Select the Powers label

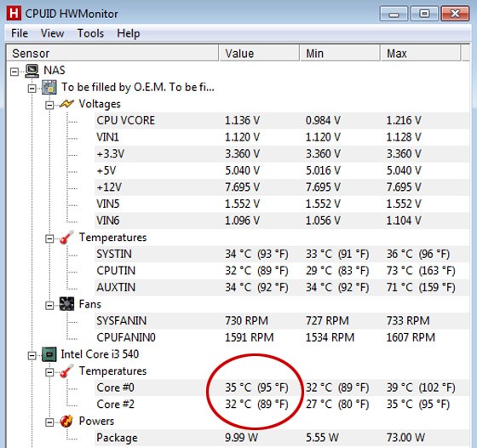[96, 422]
